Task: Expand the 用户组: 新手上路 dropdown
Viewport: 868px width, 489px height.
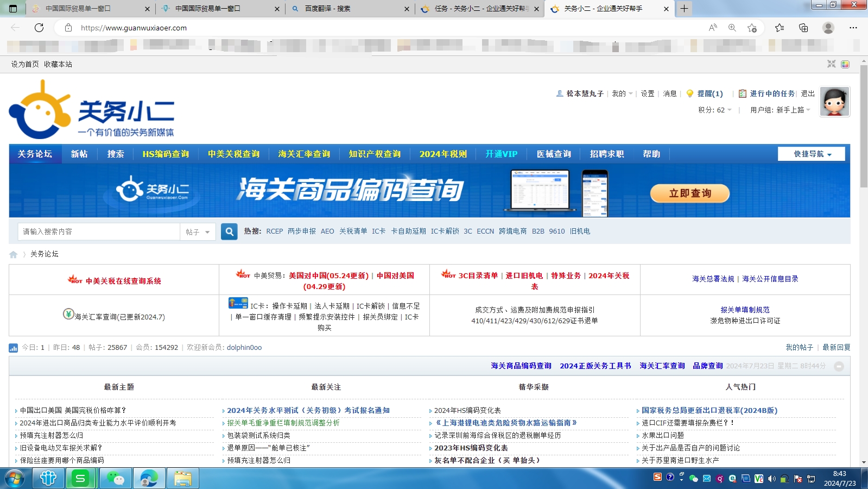Action: pyautogui.click(x=780, y=110)
